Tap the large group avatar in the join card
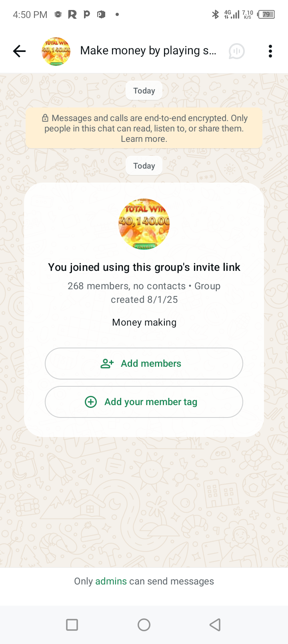288x644 pixels. coord(144,224)
